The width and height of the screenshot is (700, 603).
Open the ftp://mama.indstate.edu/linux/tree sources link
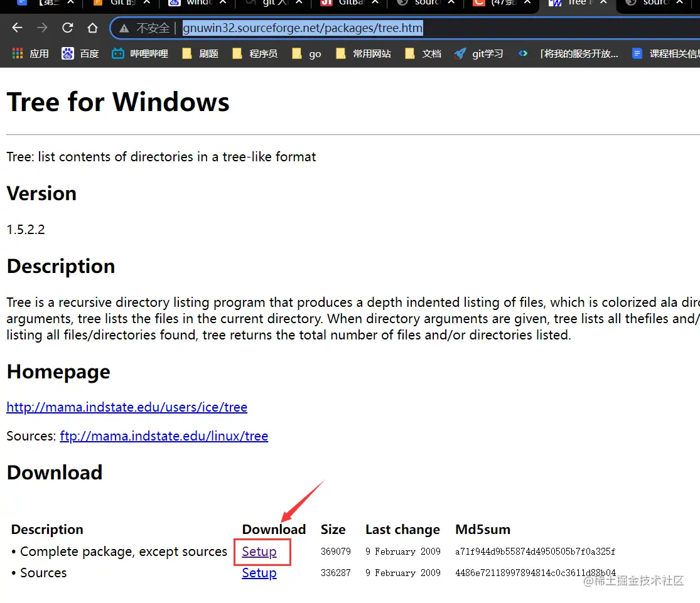[x=164, y=436]
